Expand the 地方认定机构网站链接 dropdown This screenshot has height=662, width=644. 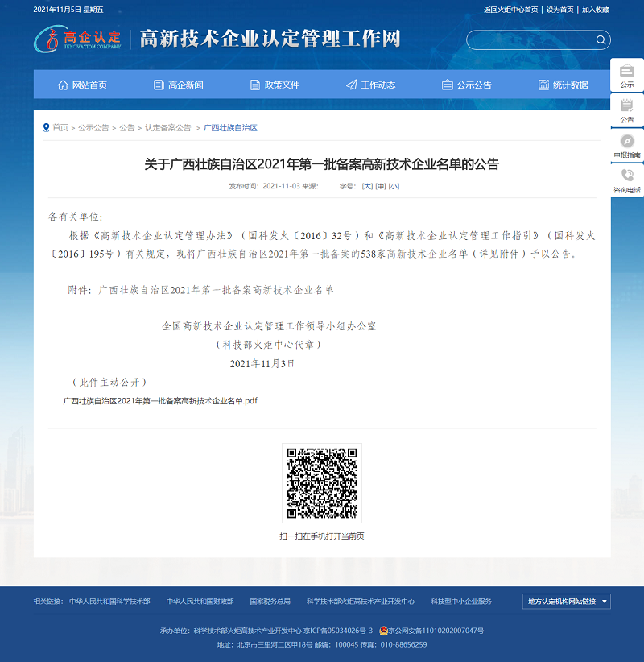pos(565,601)
